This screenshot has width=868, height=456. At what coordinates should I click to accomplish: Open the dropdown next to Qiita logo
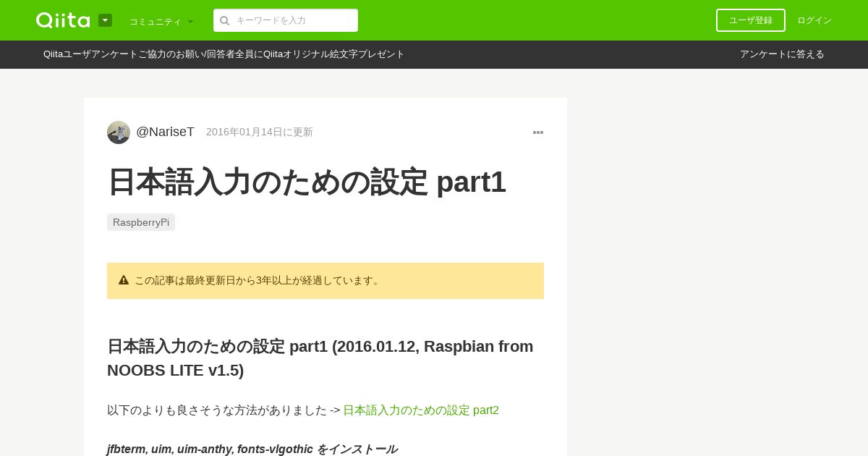click(105, 20)
